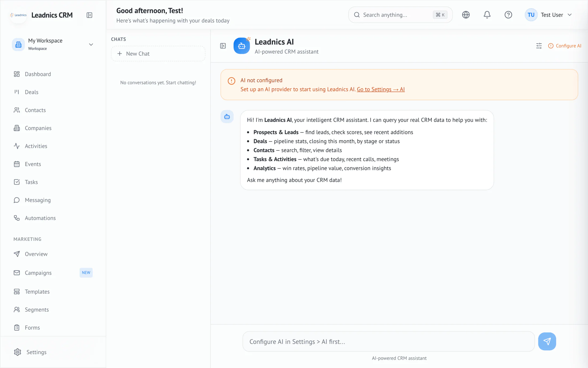Expand the Test User account dropdown

tap(570, 15)
